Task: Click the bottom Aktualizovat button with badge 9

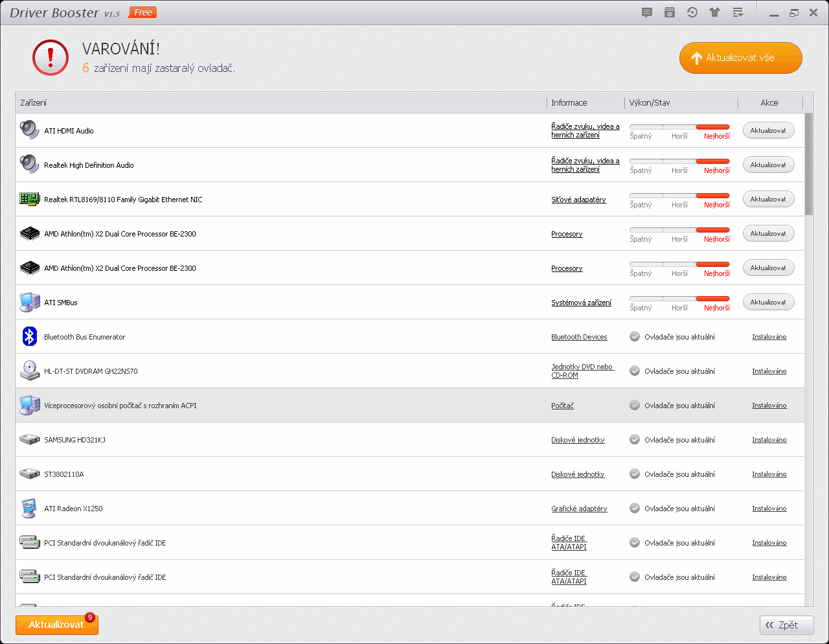Action: [x=57, y=625]
